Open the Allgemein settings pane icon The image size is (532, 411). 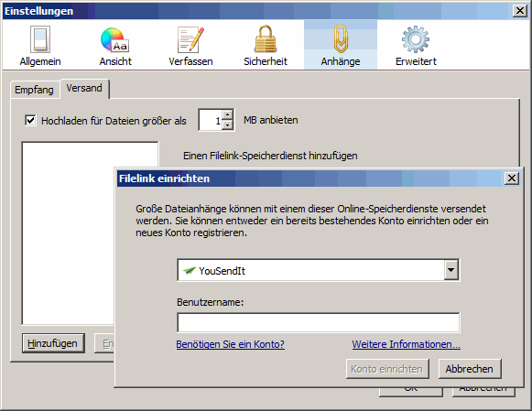click(40, 39)
